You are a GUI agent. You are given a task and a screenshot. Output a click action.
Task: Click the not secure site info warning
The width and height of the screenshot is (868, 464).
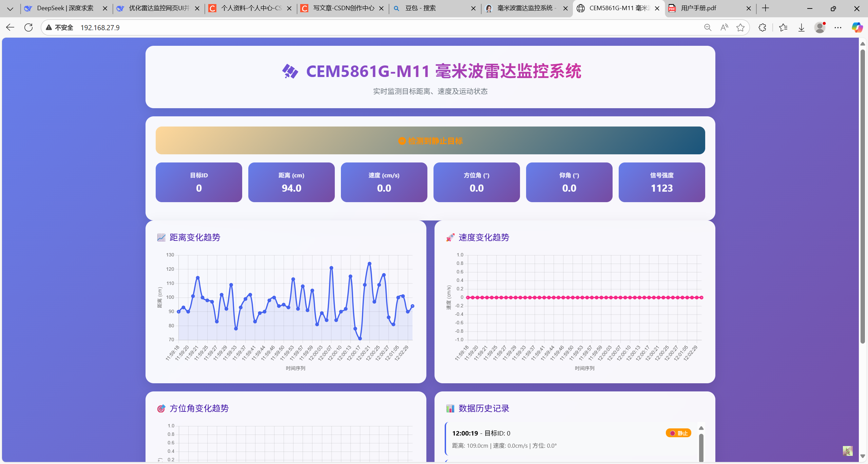pos(60,27)
